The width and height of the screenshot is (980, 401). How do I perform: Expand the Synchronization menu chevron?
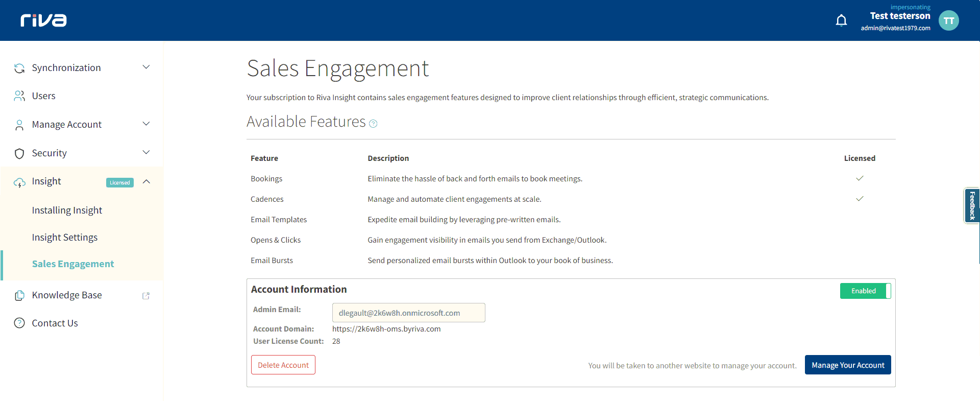coord(146,67)
